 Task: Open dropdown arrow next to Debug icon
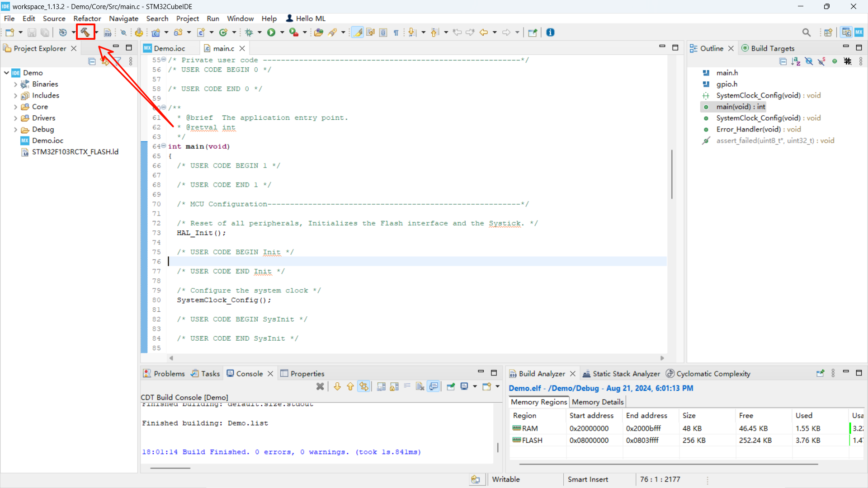259,33
